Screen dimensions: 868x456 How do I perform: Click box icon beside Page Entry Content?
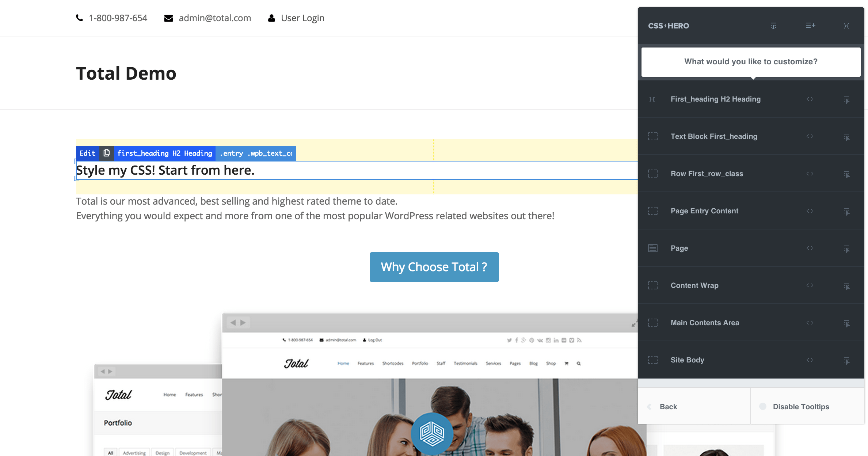click(x=653, y=211)
